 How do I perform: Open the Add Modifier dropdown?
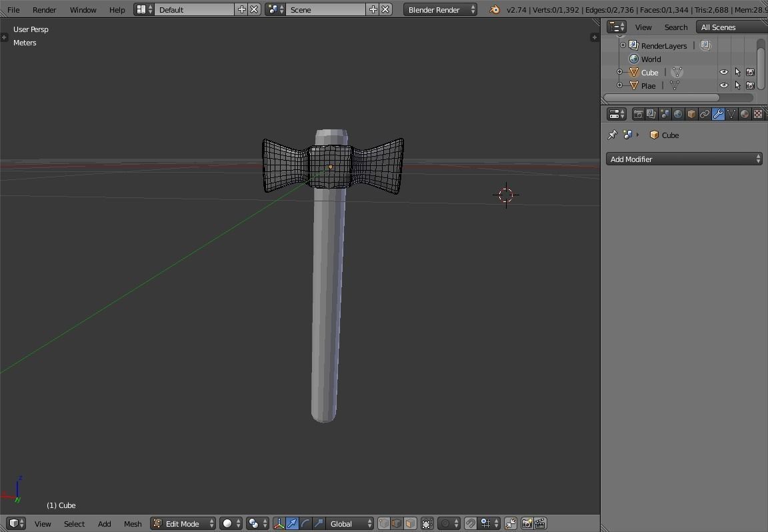pyautogui.click(x=684, y=159)
